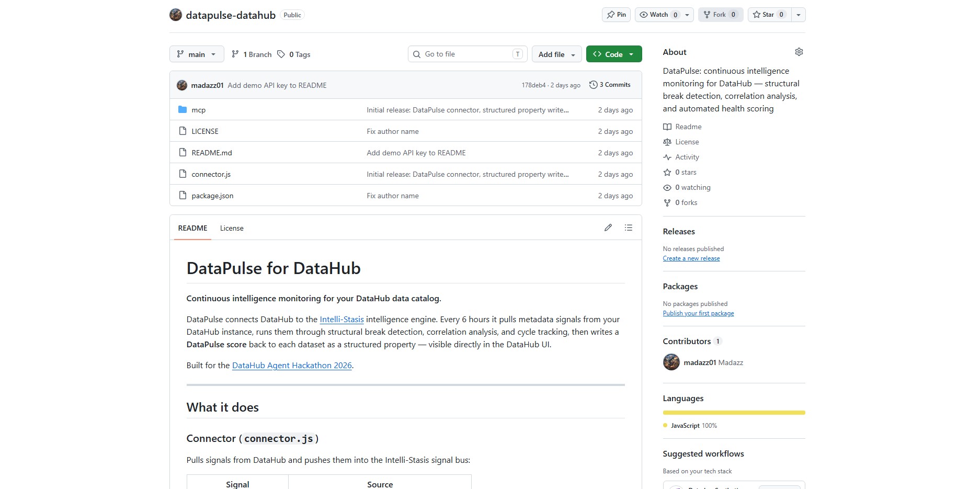Viewport: 980px width, 489px height.
Task: Click the book icon next to Readme
Action: click(x=667, y=127)
